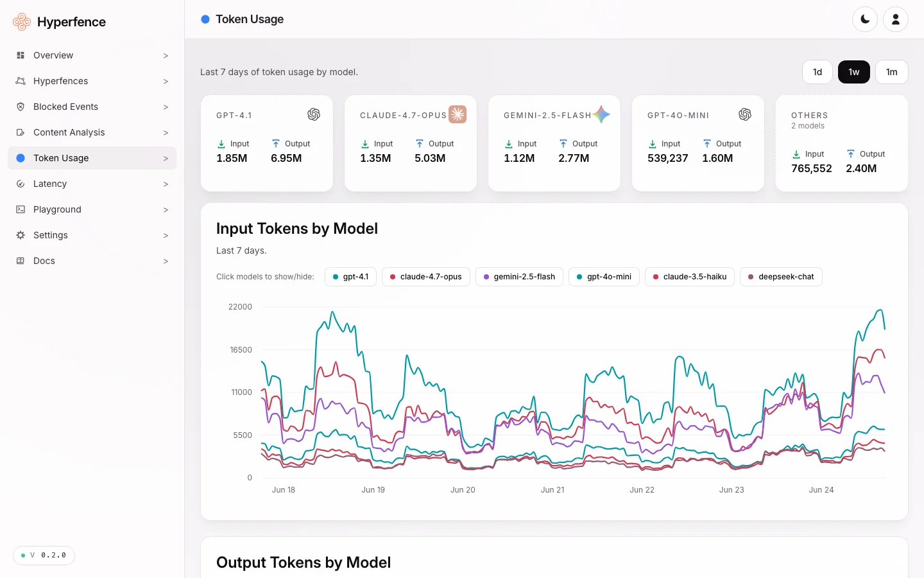Select the 1m time range button
Viewport: 924px width, 578px height.
tap(892, 72)
